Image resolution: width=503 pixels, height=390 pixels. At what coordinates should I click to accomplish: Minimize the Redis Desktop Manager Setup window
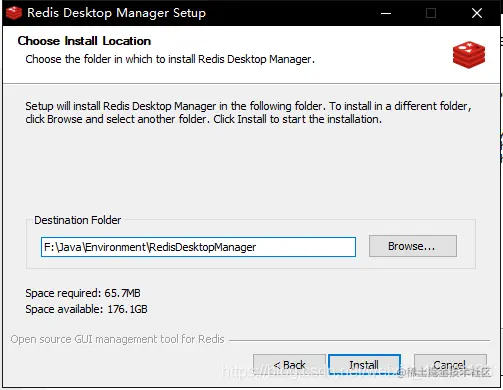(386, 13)
